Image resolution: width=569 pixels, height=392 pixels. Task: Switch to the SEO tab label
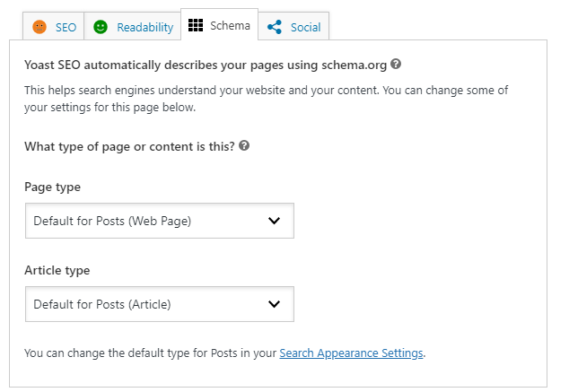pyautogui.click(x=66, y=27)
